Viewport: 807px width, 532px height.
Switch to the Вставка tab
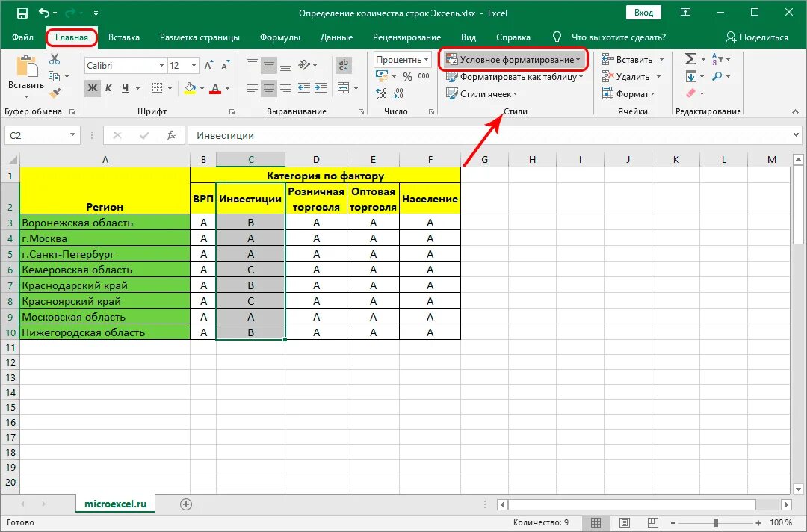click(124, 37)
